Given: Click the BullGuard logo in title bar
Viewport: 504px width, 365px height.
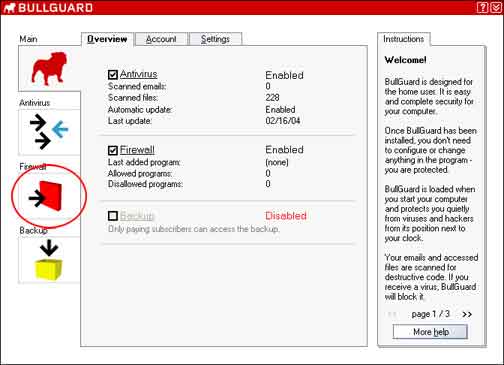Looking at the screenshot, I should pyautogui.click(x=47, y=8).
